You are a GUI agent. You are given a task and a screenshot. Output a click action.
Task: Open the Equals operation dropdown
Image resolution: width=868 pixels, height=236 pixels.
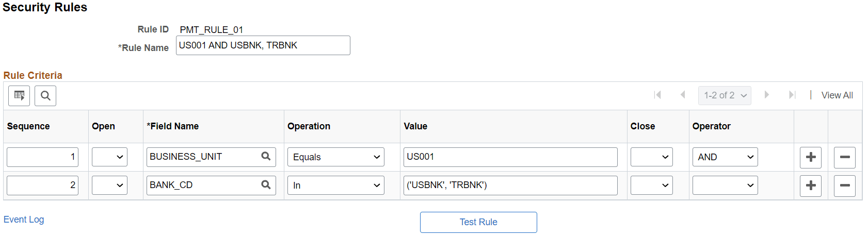(x=335, y=157)
